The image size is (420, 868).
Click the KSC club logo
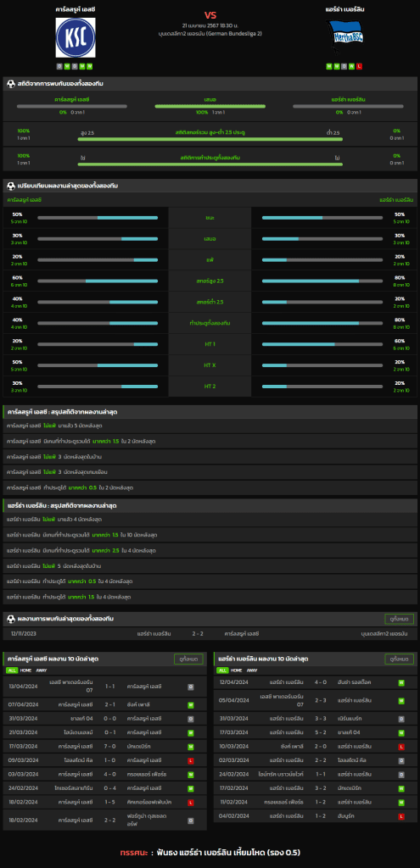pos(76,37)
